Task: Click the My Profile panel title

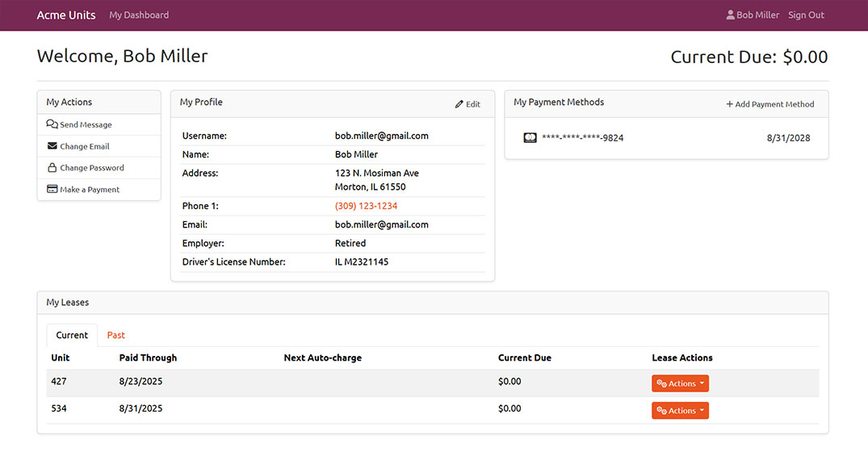Action: (x=201, y=102)
